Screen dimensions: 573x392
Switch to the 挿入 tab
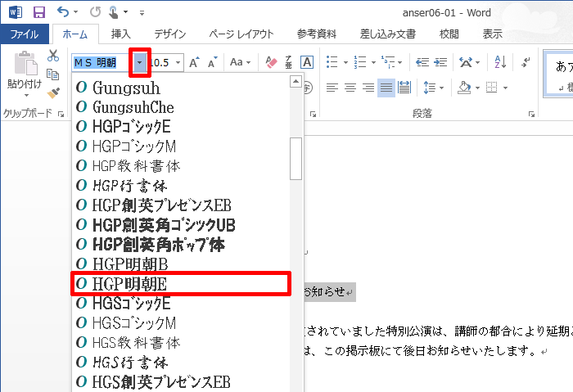click(121, 34)
